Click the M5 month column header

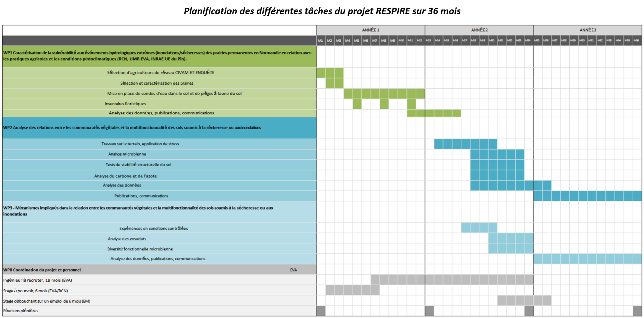coord(357,41)
